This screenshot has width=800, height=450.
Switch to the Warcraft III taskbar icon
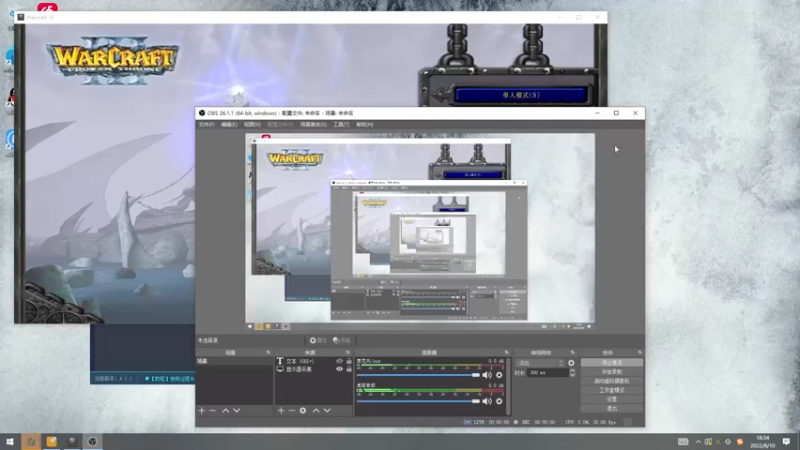72,441
